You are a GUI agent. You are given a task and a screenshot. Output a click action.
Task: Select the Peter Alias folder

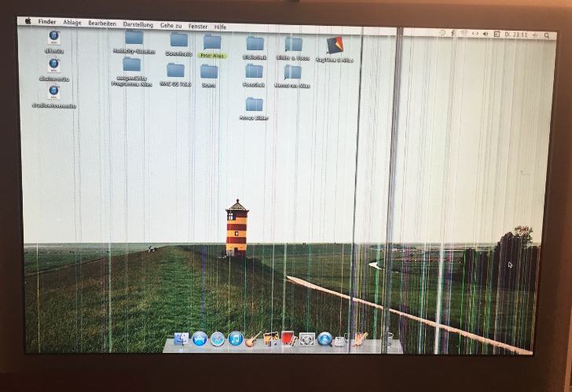click(212, 42)
